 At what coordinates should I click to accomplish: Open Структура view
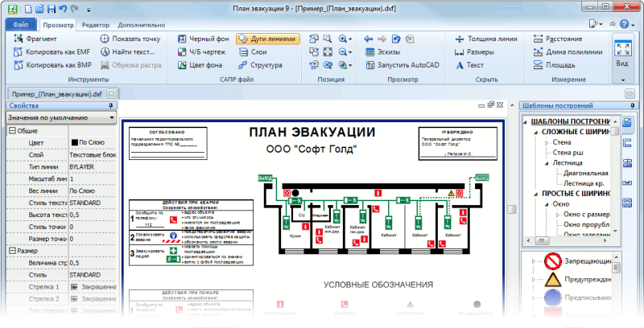[x=260, y=65]
